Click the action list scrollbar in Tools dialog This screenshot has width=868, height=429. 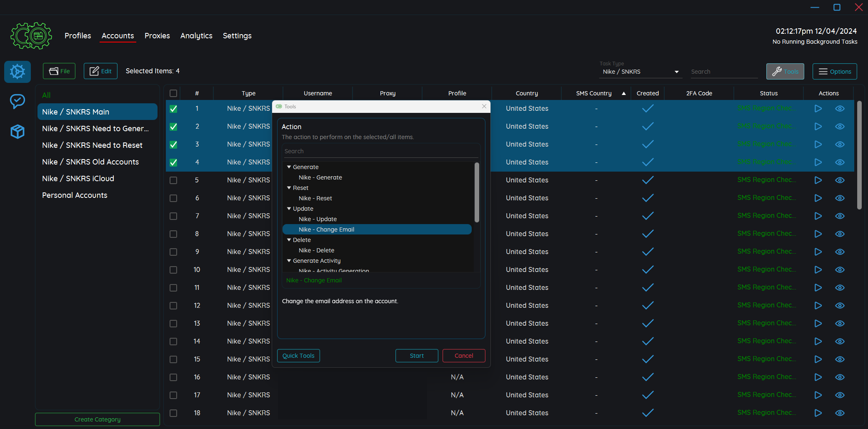(477, 192)
